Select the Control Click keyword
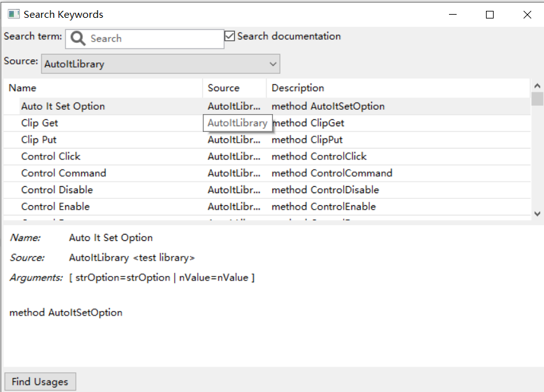 50,156
